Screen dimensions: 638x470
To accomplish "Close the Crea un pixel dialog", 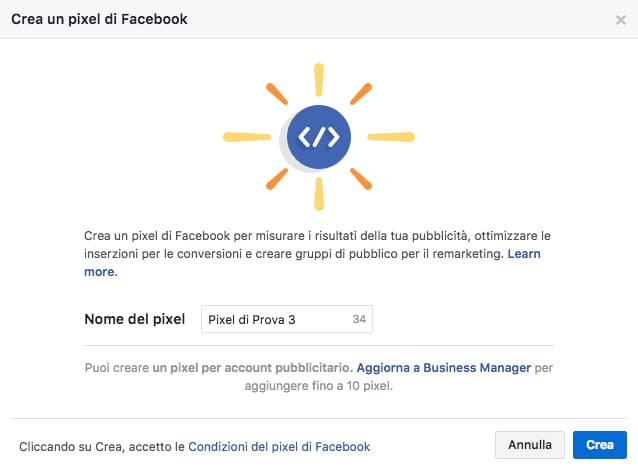I will pos(621,20).
